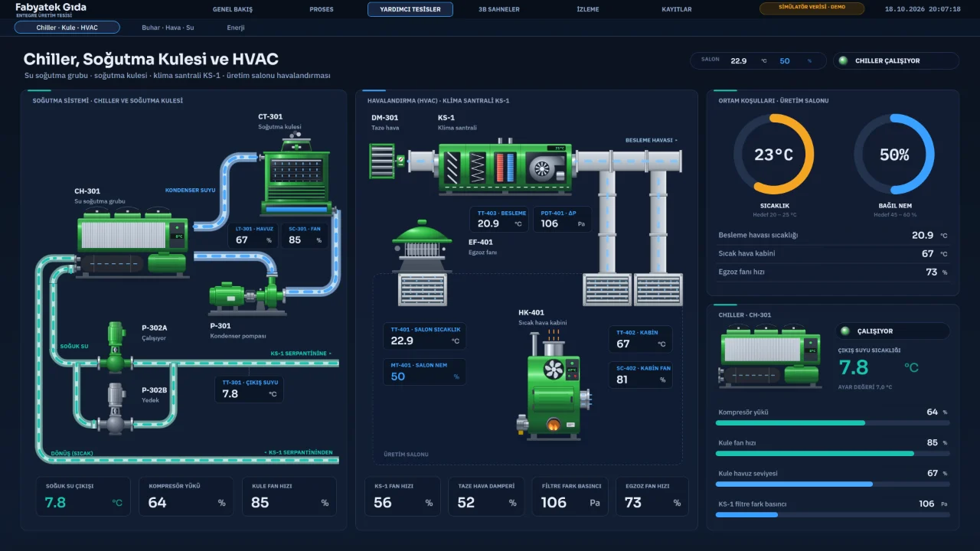Click the green CHILLER ÇALIŞIYOR status light
The width and height of the screenshot is (980, 551).
[844, 61]
